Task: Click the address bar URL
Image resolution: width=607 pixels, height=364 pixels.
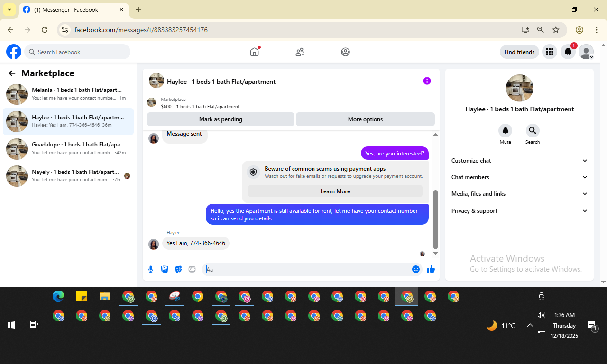Action: pyautogui.click(x=141, y=30)
